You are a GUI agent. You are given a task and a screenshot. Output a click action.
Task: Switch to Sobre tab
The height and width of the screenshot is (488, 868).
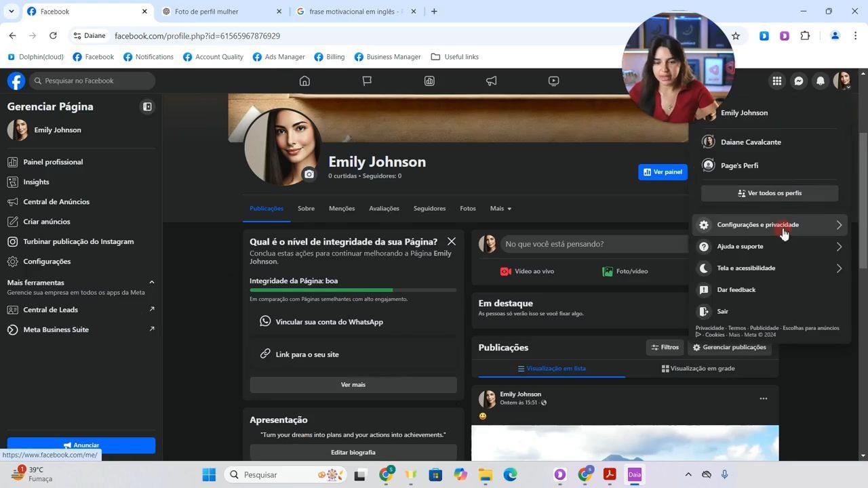pyautogui.click(x=306, y=209)
